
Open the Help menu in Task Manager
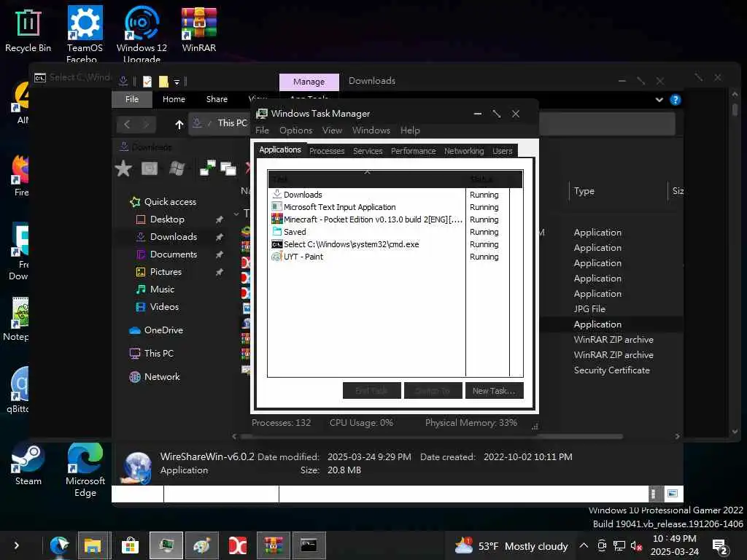coord(410,130)
